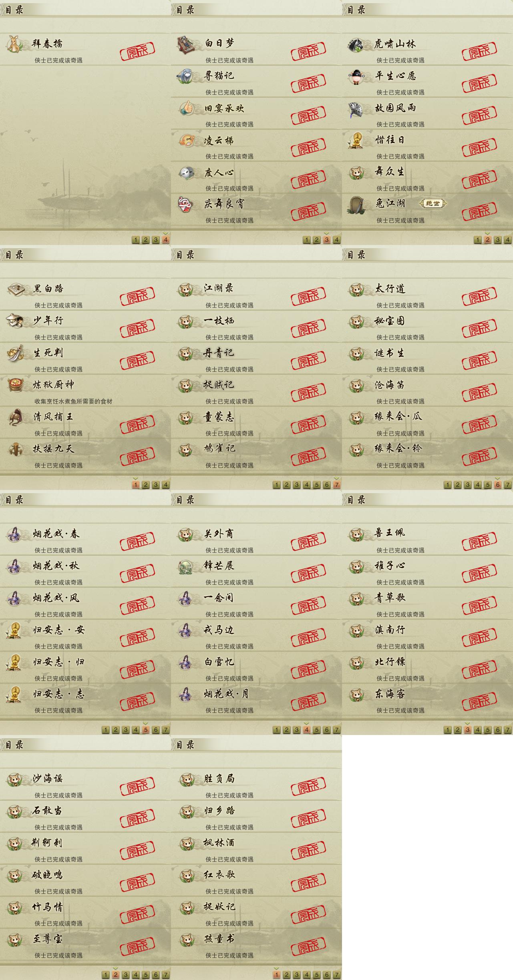513x980 pixels.
Task: Click the folding fan icon for 故园风雨
Action: coord(356,108)
